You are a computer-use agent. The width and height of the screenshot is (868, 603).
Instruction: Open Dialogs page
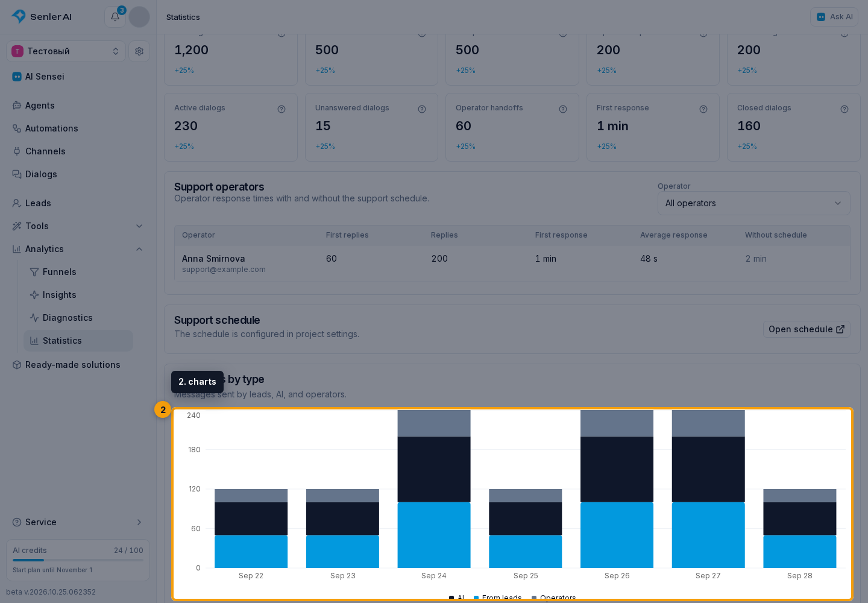pos(78,174)
